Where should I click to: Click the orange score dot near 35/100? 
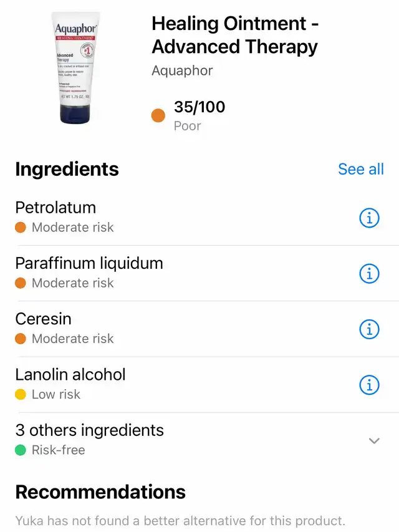pyautogui.click(x=158, y=115)
